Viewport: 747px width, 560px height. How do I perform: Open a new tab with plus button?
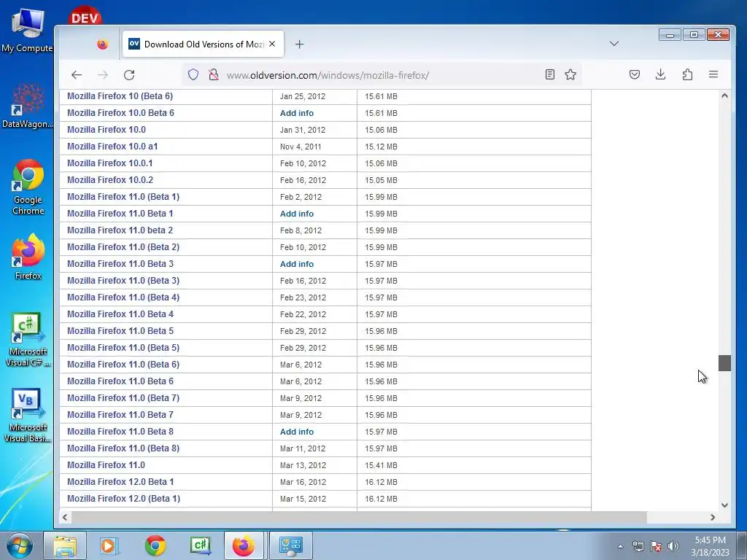click(x=299, y=44)
